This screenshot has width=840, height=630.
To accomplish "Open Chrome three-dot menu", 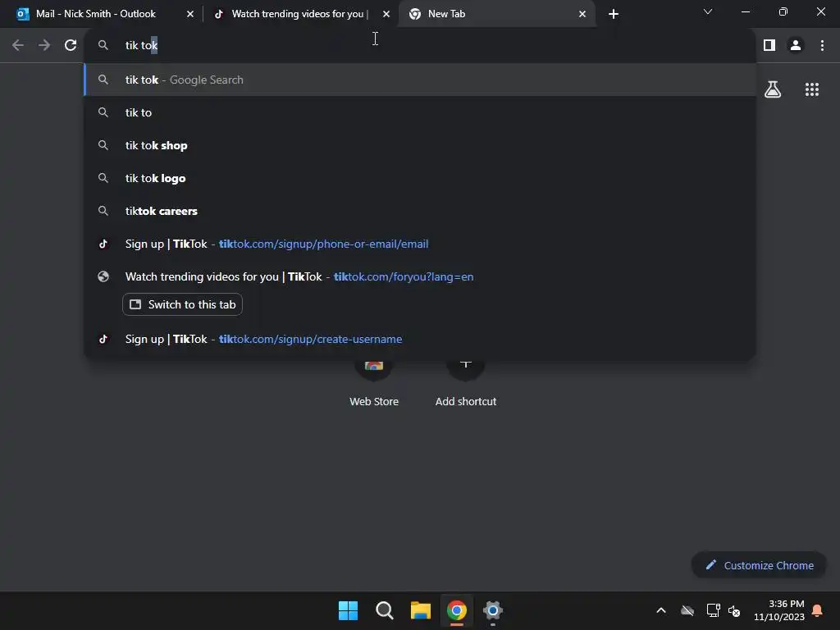I will pyautogui.click(x=822, y=46).
